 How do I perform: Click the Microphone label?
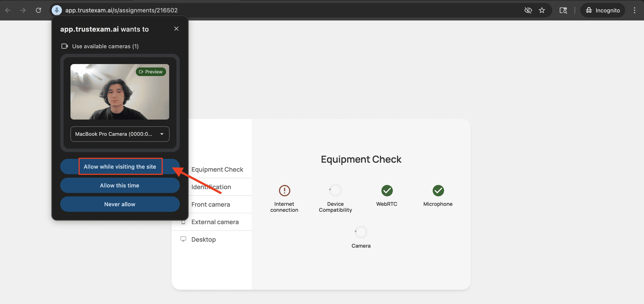(x=438, y=204)
